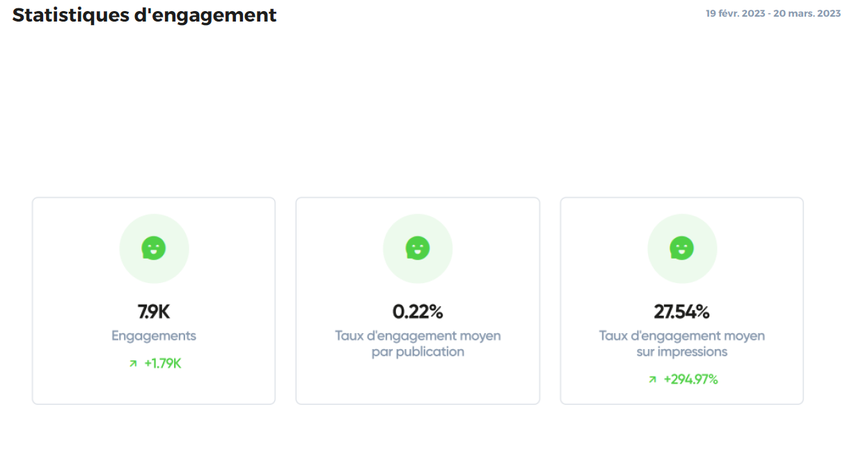Image resolution: width=868 pixels, height=466 pixels.
Task: Click the smiley chat icon above Engagements
Action: coord(154,248)
